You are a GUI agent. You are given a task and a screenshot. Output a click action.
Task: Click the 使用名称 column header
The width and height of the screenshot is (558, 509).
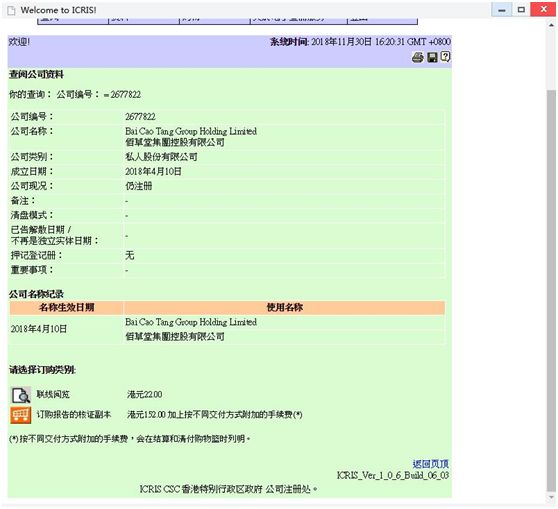284,308
